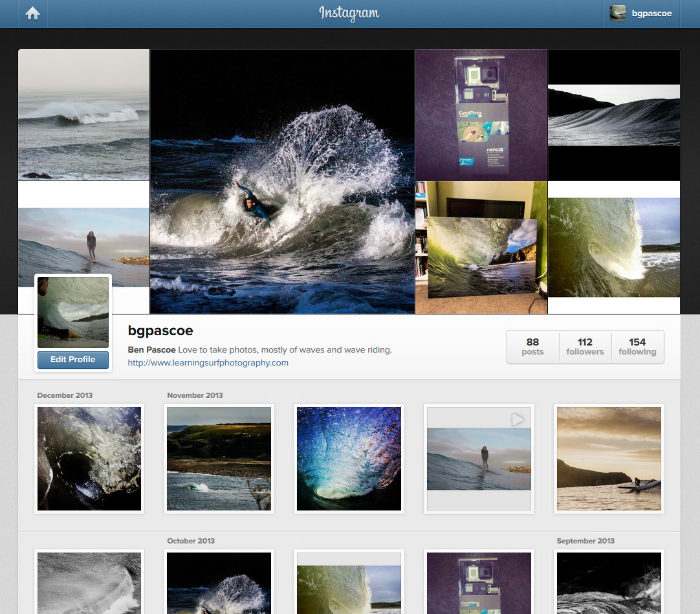The width and height of the screenshot is (700, 614).
Task: Open the September 2013 dark wave thumbnail
Action: click(609, 583)
